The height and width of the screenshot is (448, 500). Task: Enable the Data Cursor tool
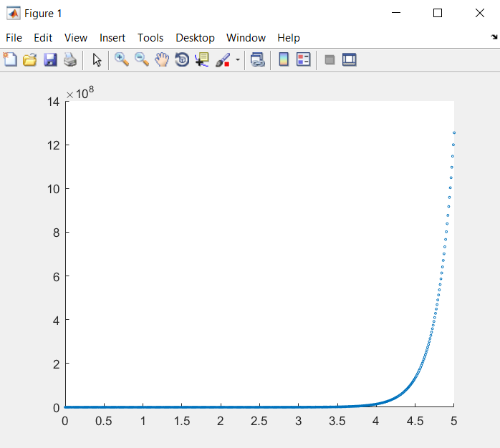coord(202,59)
